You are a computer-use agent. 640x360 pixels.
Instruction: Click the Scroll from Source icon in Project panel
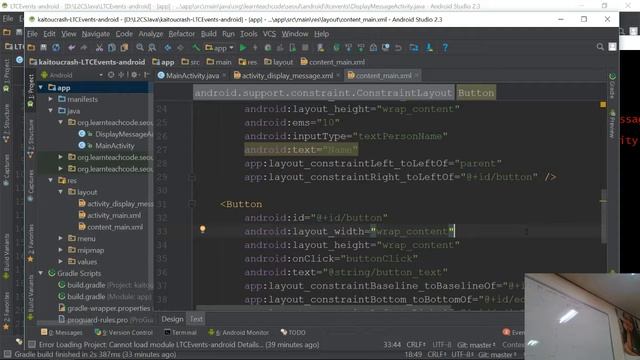tap(111, 75)
